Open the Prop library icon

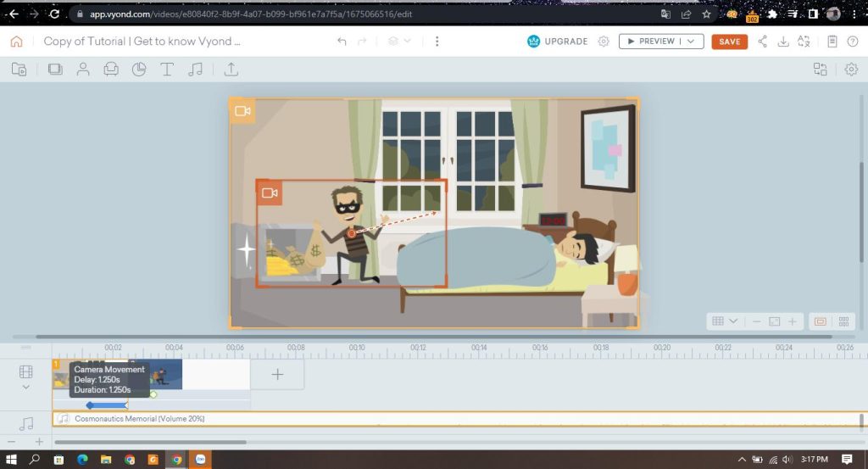coord(111,70)
